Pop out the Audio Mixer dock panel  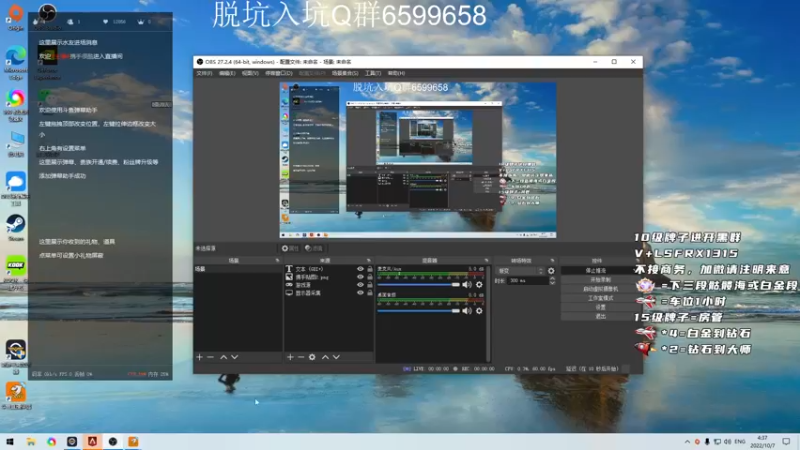click(x=486, y=261)
